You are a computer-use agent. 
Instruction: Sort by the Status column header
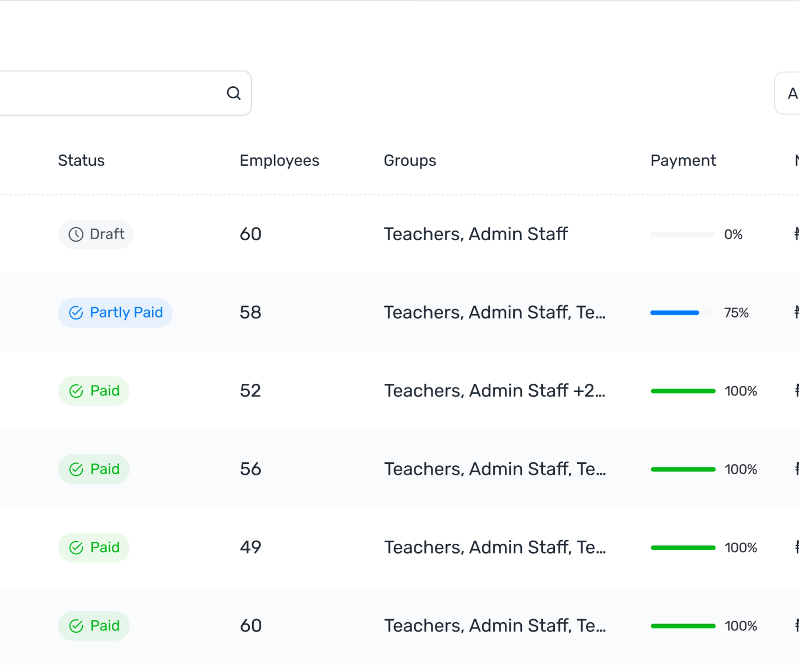pyautogui.click(x=81, y=160)
